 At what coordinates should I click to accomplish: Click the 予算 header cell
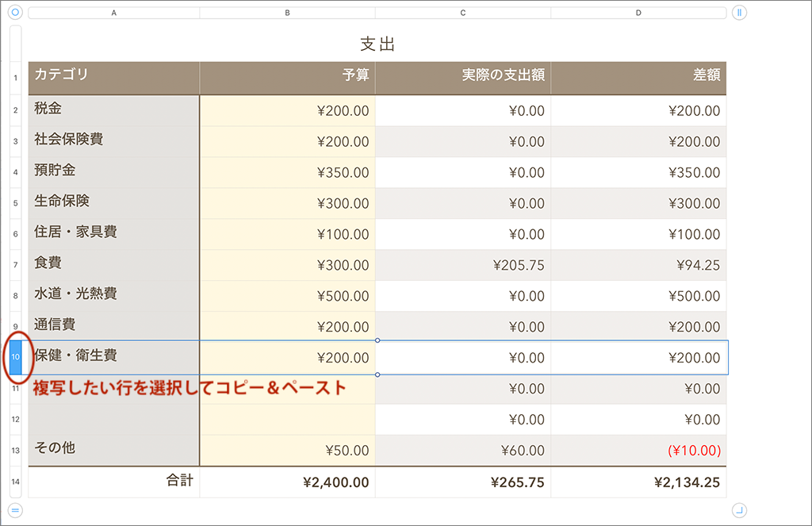coord(287,79)
